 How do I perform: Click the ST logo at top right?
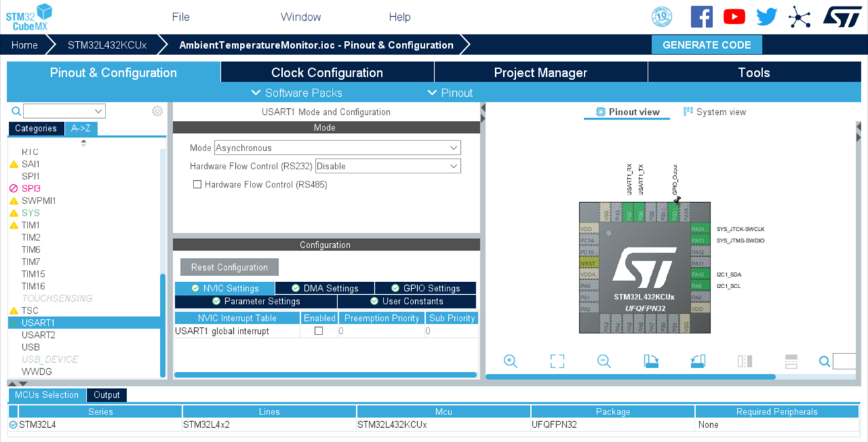click(842, 17)
